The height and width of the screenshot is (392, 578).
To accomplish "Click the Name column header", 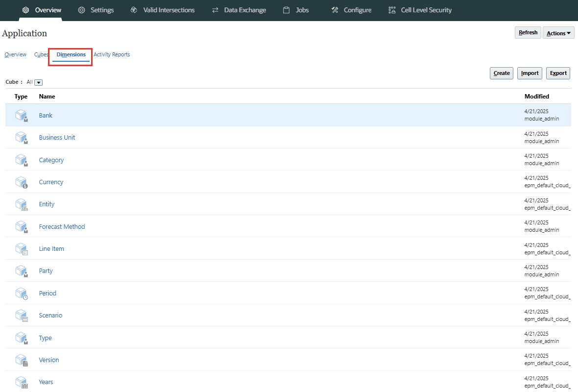I will pos(47,97).
